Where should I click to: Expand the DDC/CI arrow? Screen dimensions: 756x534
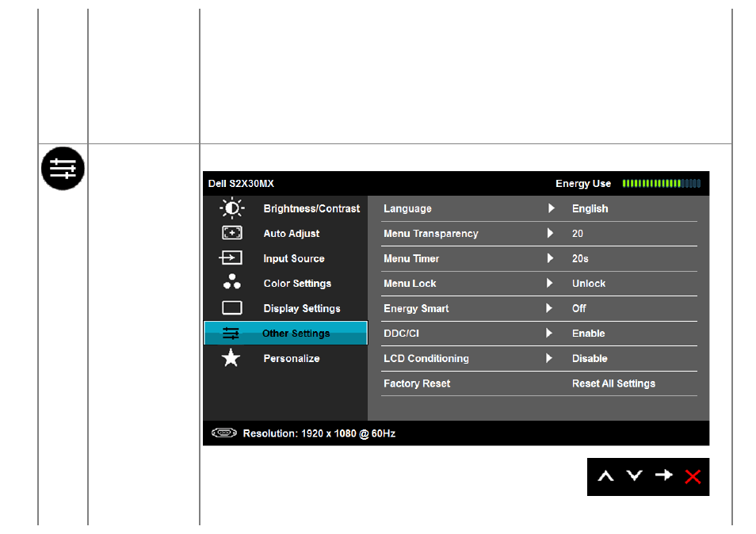(549, 333)
